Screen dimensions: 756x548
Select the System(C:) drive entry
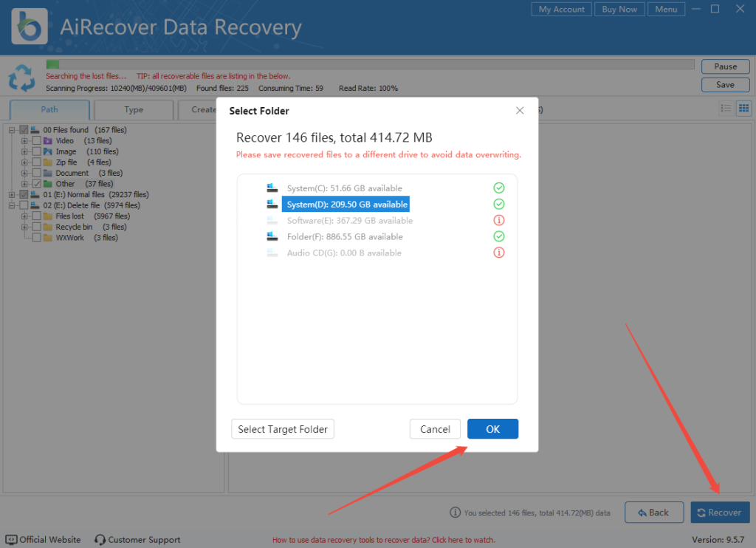click(345, 188)
